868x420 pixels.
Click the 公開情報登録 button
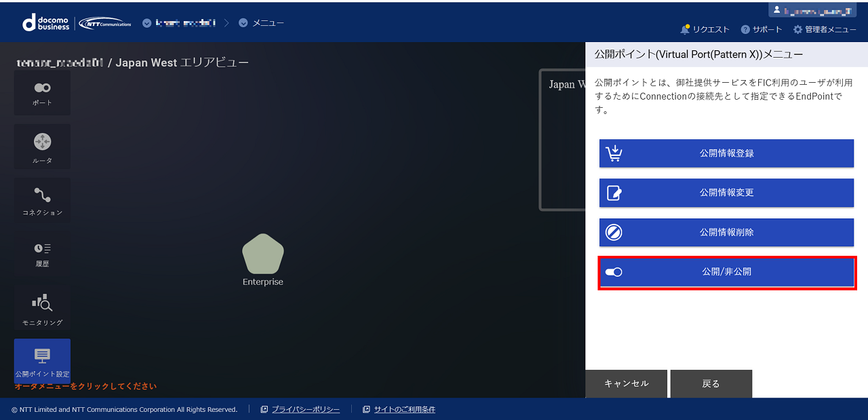[726, 153]
